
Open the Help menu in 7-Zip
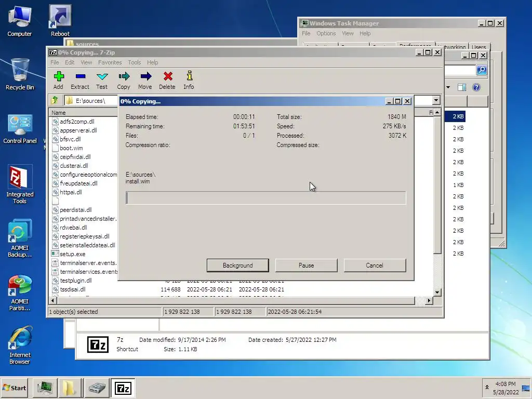[153, 62]
